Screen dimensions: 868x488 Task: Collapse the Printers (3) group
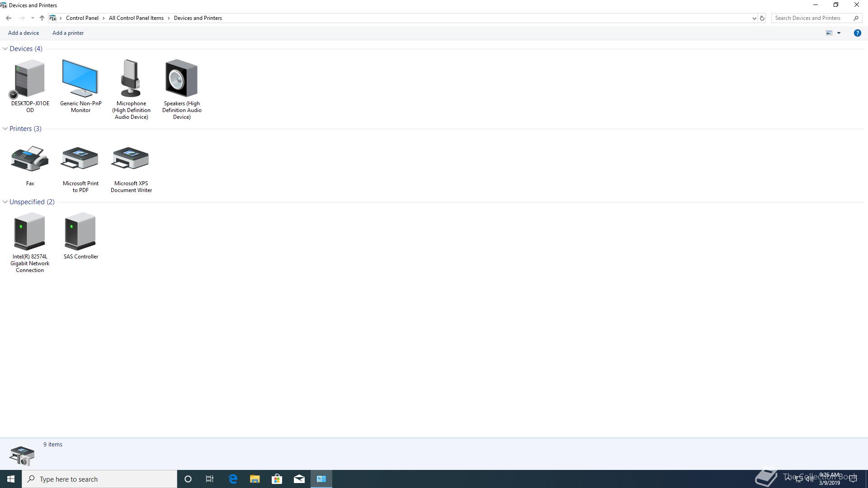tap(5, 129)
